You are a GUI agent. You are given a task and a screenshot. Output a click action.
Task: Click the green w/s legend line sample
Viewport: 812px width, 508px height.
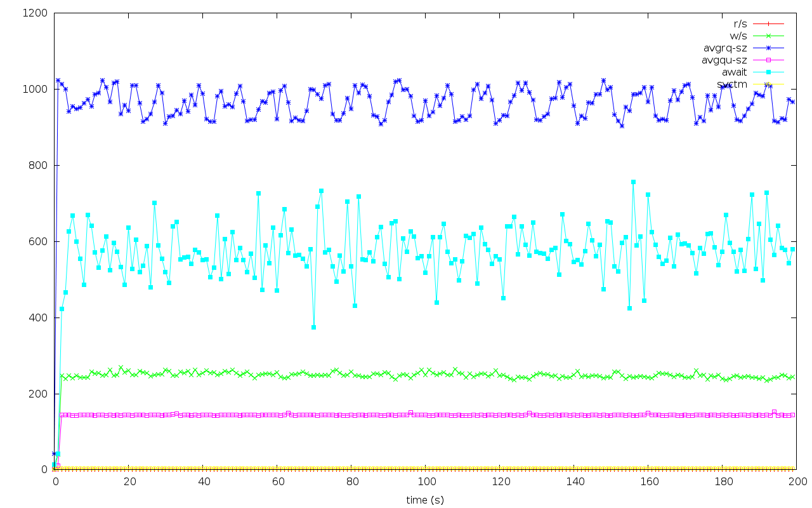(768, 36)
